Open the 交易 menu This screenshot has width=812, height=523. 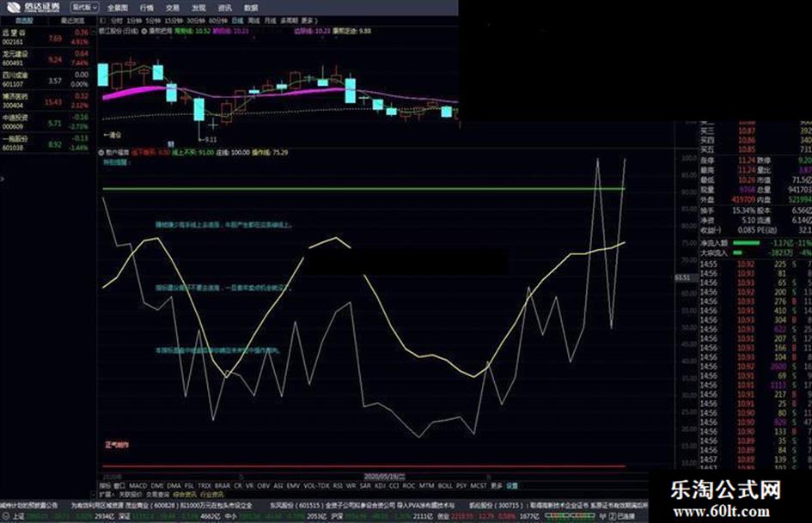(173, 8)
